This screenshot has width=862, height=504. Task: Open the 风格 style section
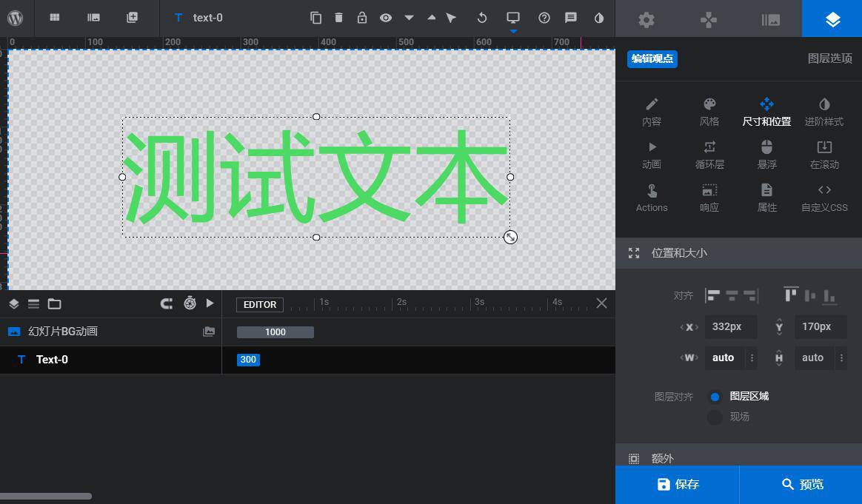tap(709, 112)
